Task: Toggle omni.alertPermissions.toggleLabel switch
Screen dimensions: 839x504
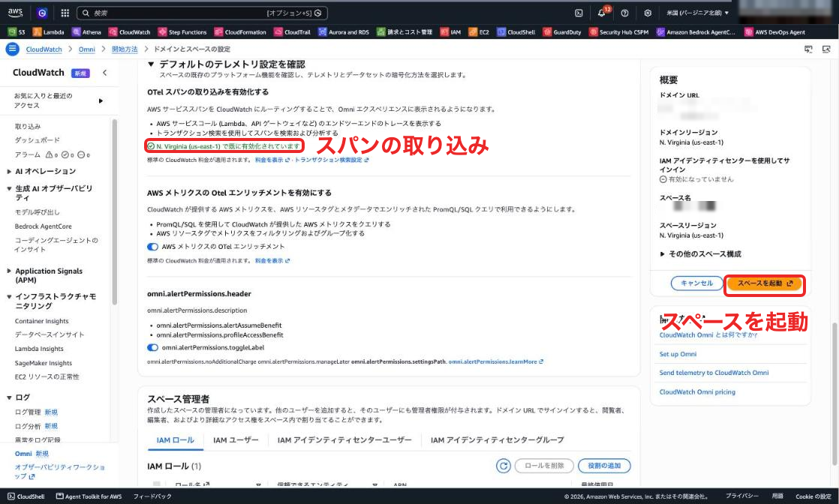Action: click(152, 348)
